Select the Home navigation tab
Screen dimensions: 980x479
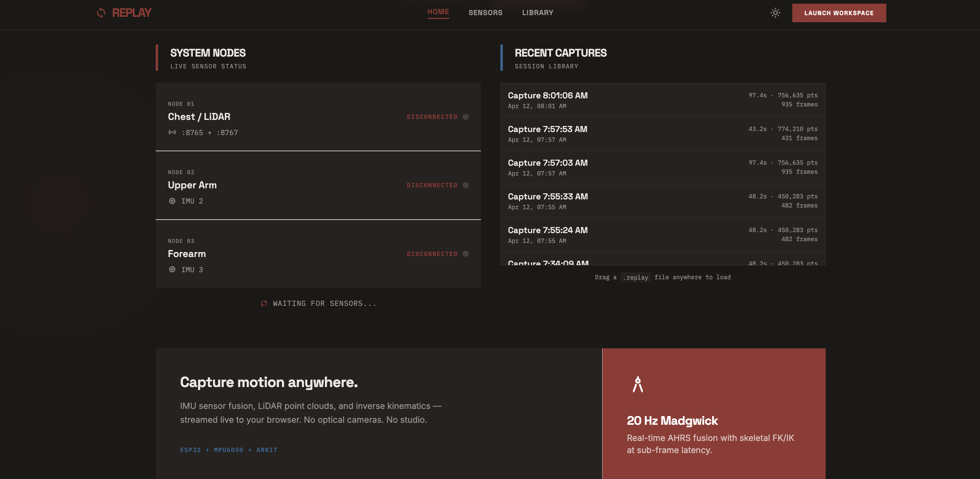click(x=438, y=12)
